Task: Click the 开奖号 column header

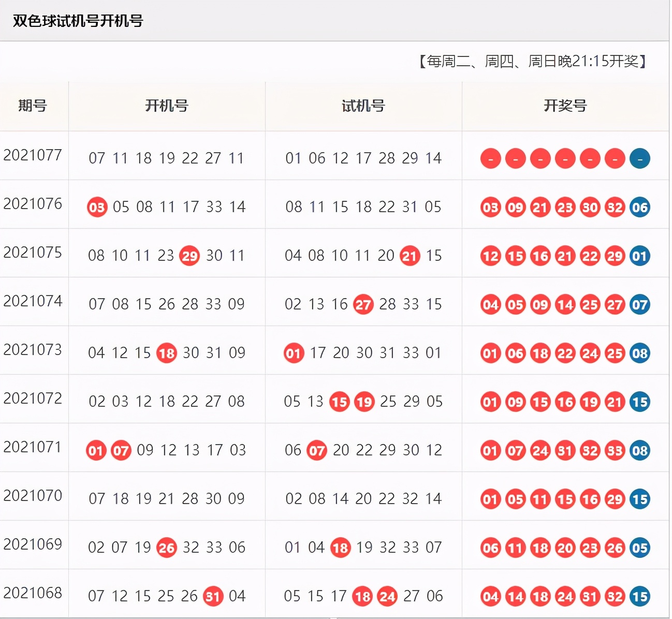Action: point(565,106)
